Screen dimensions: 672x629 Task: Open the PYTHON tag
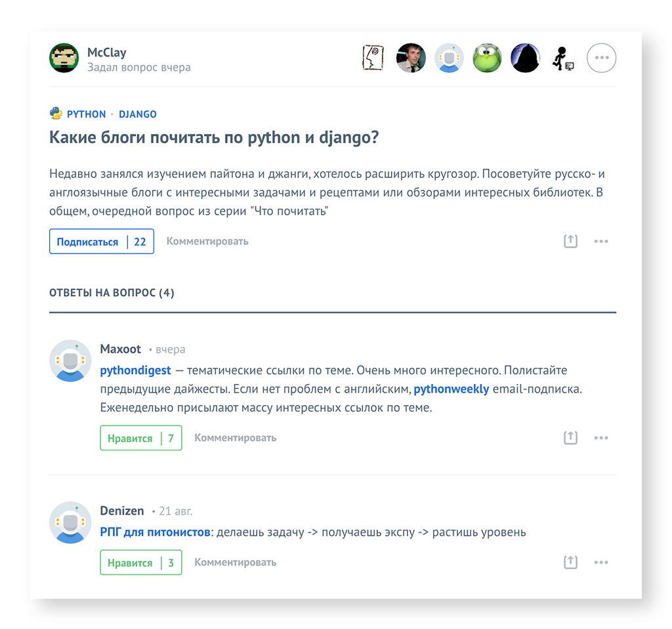coord(86,114)
